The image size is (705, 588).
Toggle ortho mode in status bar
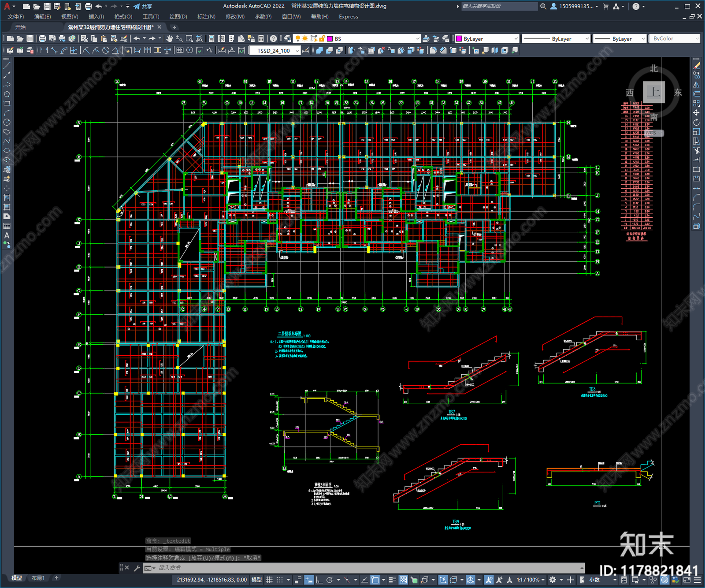click(319, 580)
